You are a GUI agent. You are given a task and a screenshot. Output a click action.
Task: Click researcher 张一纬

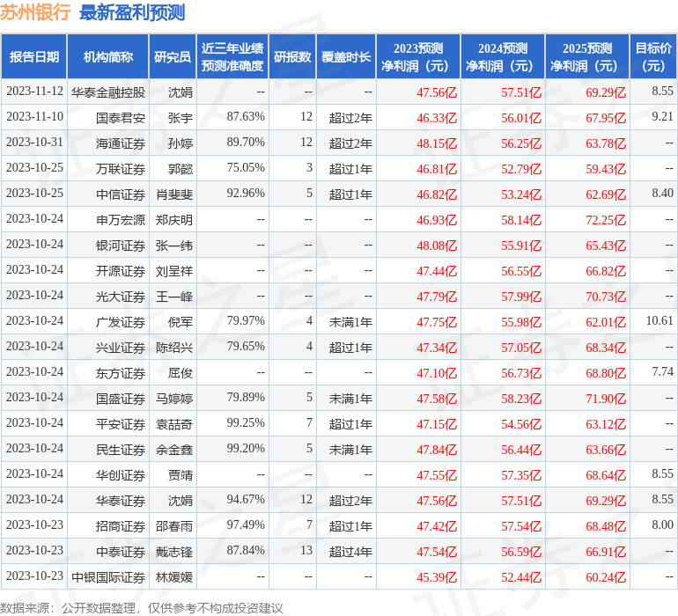pos(174,246)
